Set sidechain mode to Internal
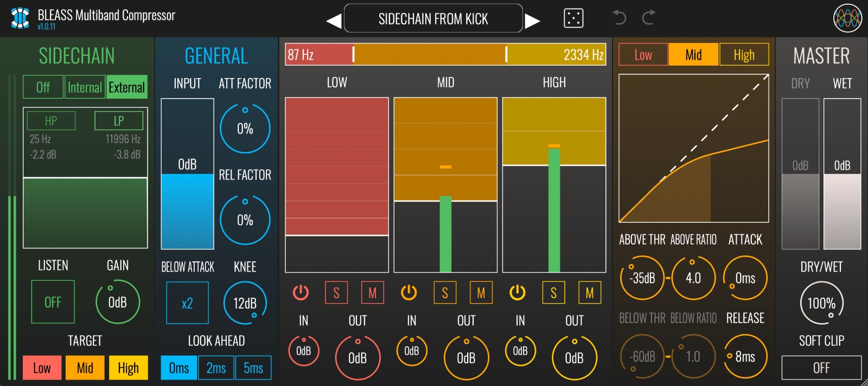868x386 pixels. coord(85,87)
